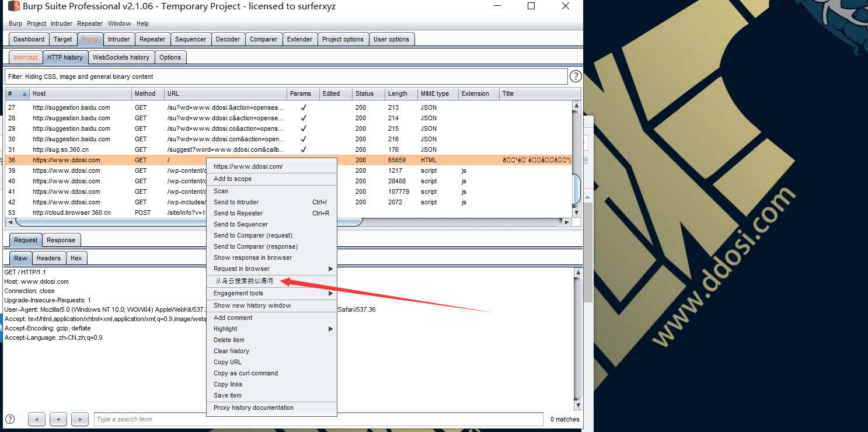868x432 pixels.
Task: Select the Hex view tab
Action: coord(76,258)
